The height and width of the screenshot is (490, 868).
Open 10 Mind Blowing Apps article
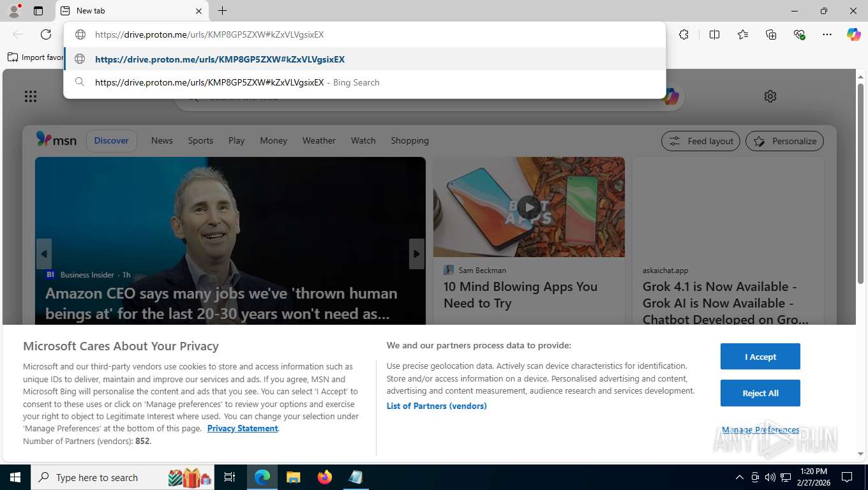point(521,295)
